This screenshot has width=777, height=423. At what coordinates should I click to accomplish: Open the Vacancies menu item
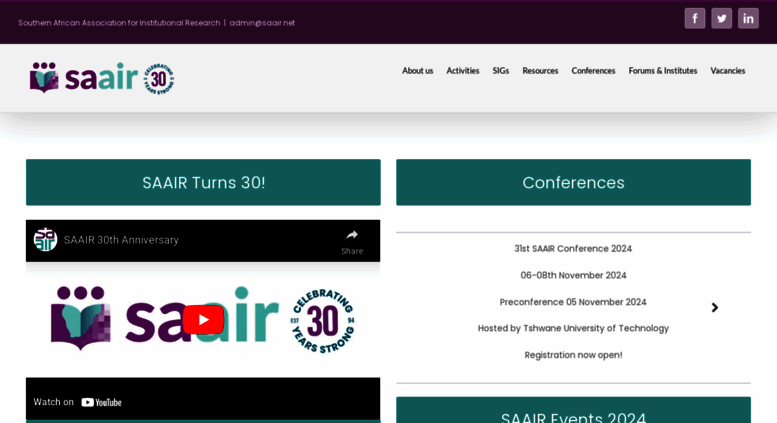click(727, 71)
